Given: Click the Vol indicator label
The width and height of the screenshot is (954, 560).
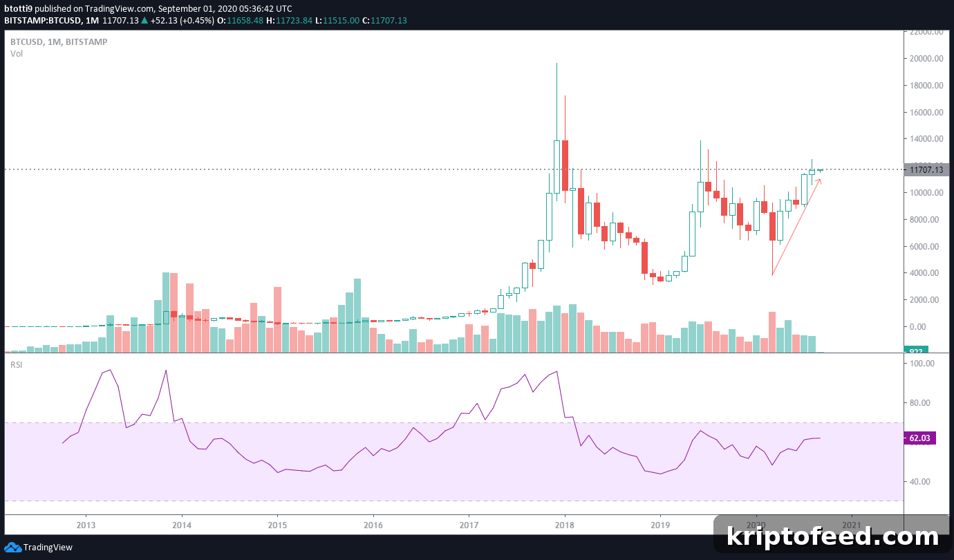Looking at the screenshot, I should point(17,54).
